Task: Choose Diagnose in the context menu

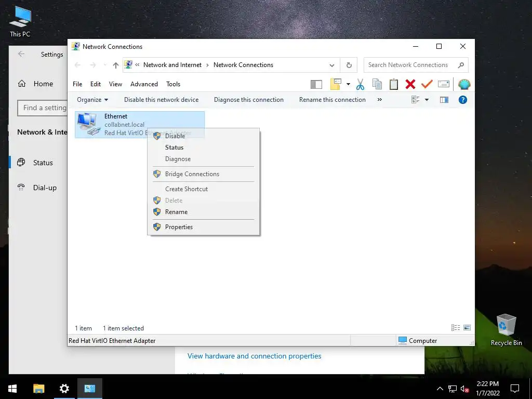Action: click(204, 159)
